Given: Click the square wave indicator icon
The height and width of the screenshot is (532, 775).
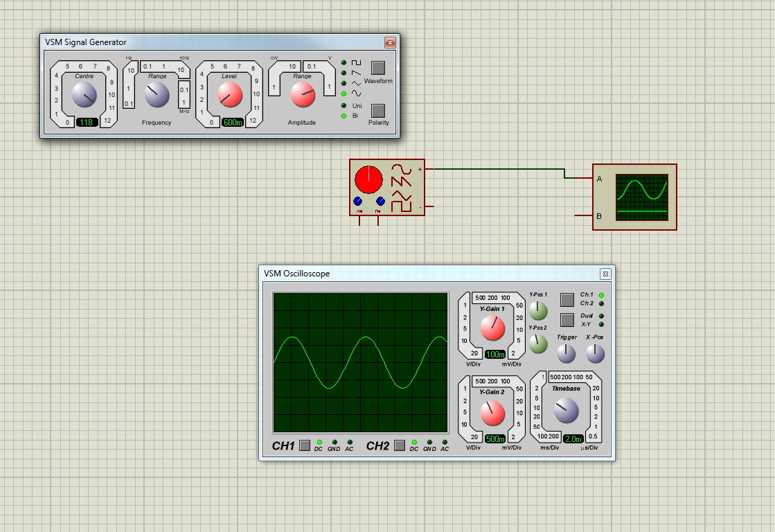Looking at the screenshot, I should 357,63.
